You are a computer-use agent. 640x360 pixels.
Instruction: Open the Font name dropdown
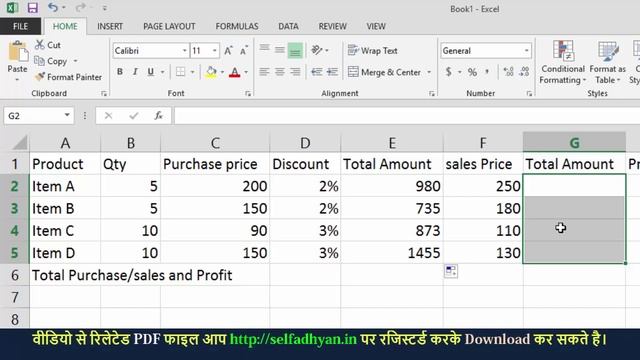pyautogui.click(x=184, y=51)
